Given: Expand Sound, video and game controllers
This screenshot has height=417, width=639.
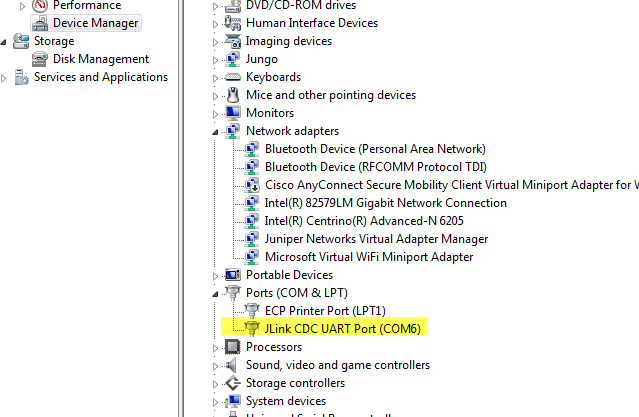Looking at the screenshot, I should 216,365.
